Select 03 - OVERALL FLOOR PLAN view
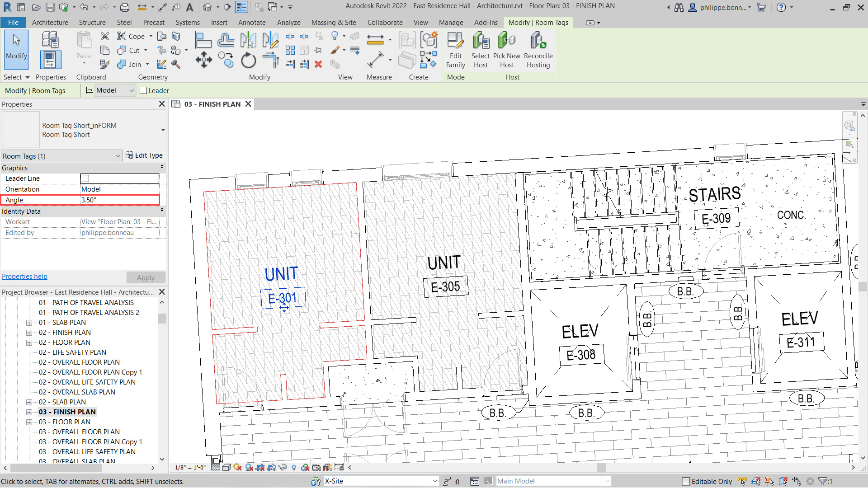The width and height of the screenshot is (868, 488). coord(79,432)
